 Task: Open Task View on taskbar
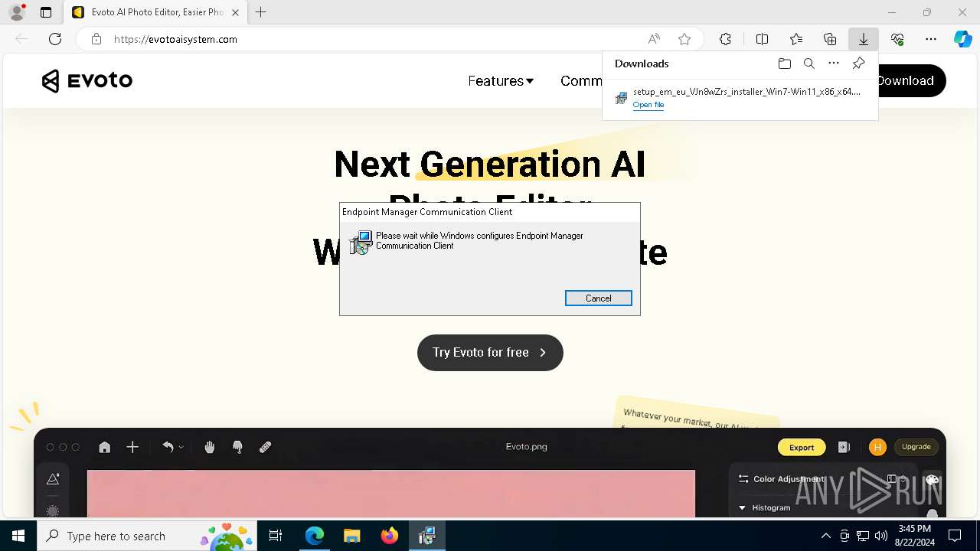pos(276,536)
